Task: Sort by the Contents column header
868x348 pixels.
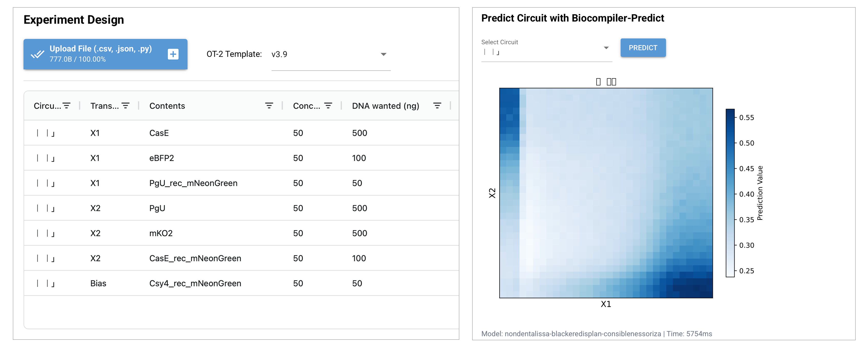Action: tap(167, 106)
